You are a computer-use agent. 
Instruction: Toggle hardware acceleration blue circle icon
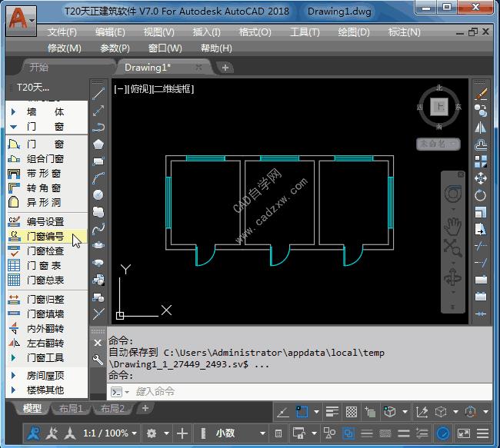point(443,433)
